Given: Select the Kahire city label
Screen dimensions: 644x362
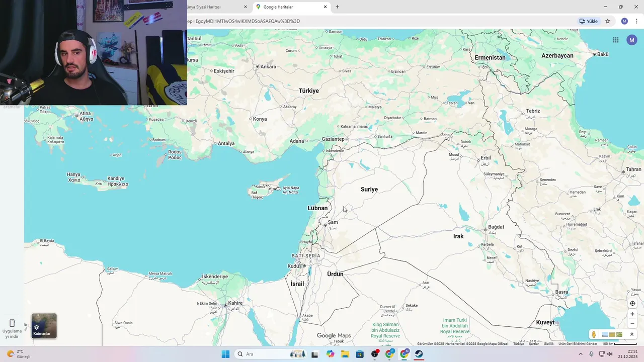Looking at the screenshot, I should click(x=235, y=303).
